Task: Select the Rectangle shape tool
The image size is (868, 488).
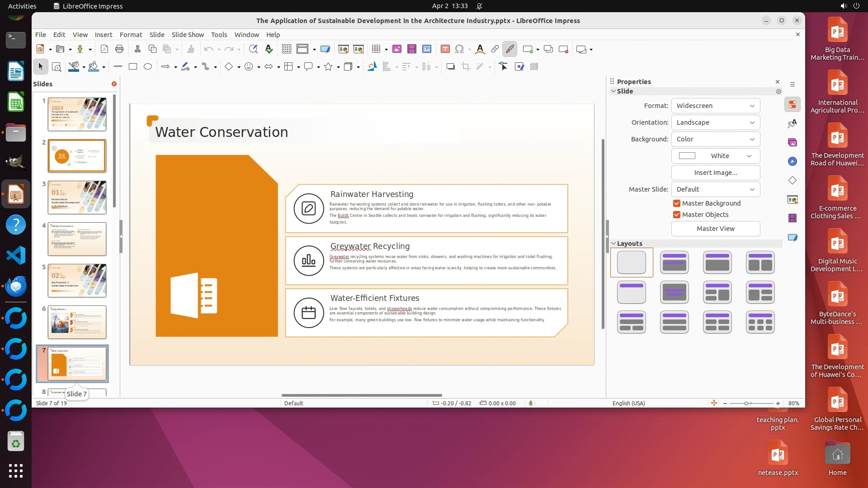Action: pyautogui.click(x=133, y=66)
